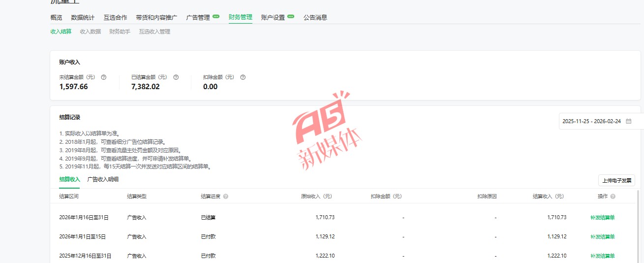Click help icon next to 未结算金额
The height and width of the screenshot is (263, 644).
103,77
